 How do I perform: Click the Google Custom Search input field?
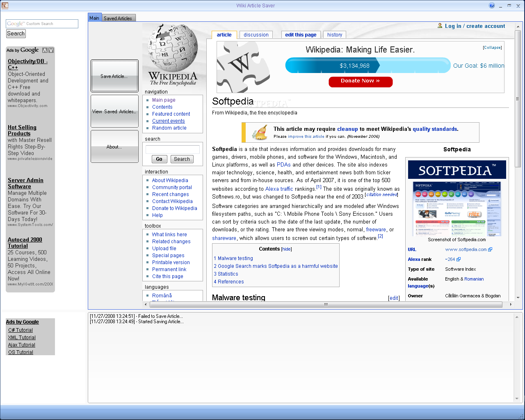42,24
